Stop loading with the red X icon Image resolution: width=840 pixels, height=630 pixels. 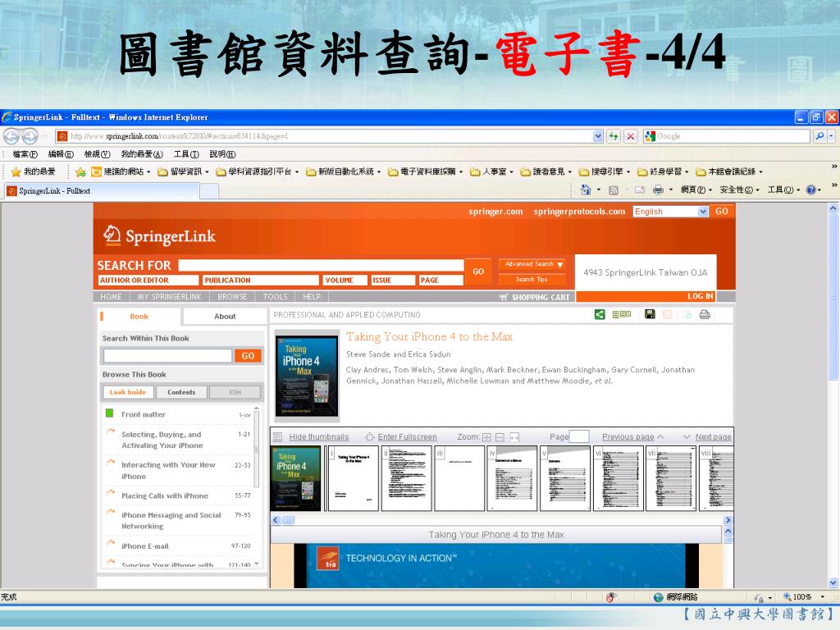631,136
